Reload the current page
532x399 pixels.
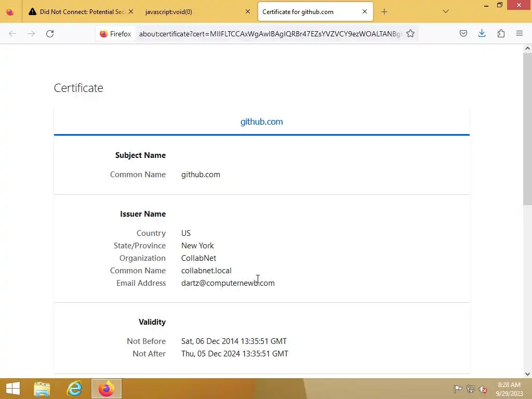(50, 34)
